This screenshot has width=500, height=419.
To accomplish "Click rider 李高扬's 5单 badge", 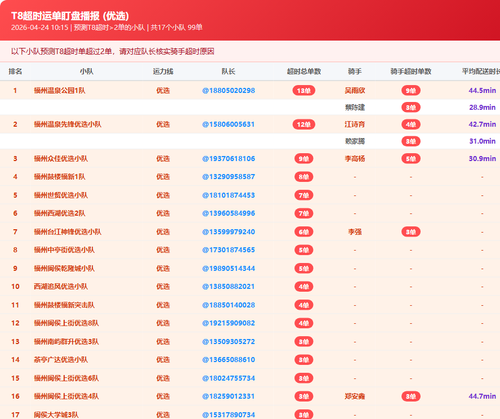I will (411, 159).
